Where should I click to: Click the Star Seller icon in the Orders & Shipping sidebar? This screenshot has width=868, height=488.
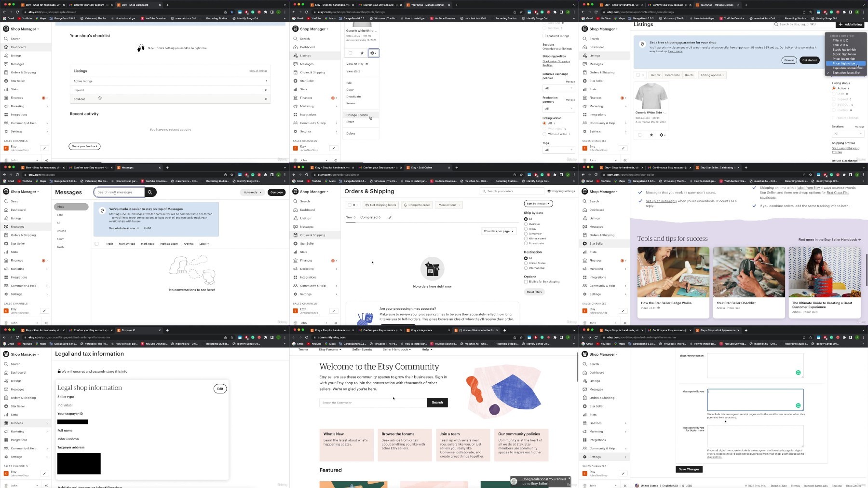click(x=295, y=244)
